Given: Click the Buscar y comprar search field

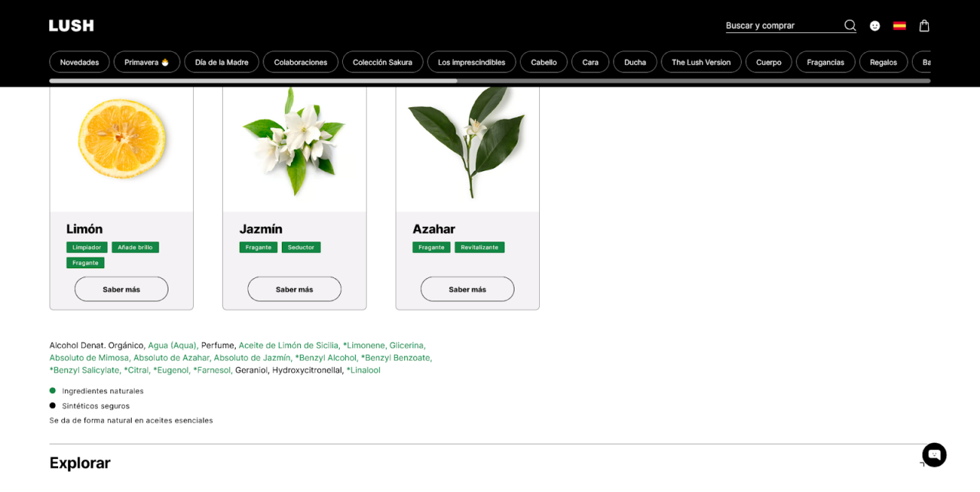Looking at the screenshot, I should [781, 25].
